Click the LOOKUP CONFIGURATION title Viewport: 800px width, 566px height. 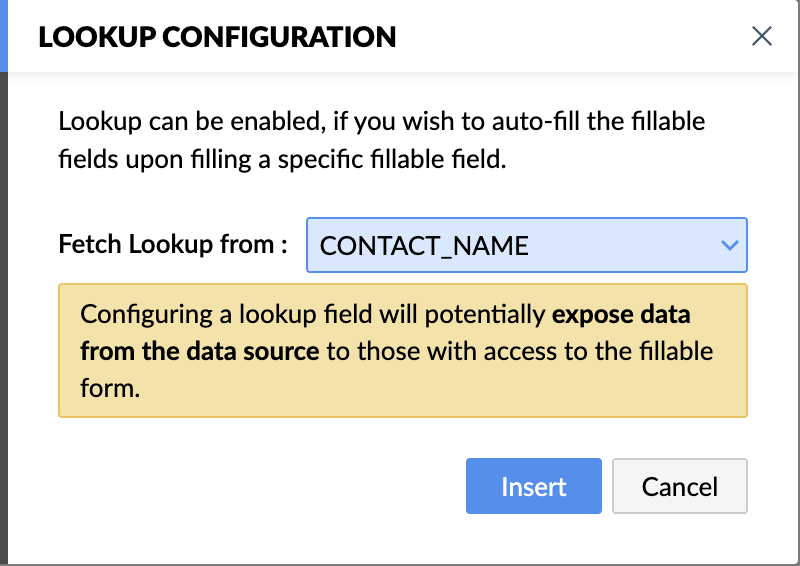click(x=217, y=38)
